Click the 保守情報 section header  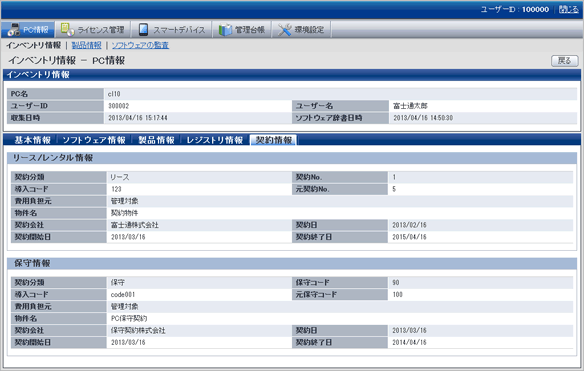point(292,263)
